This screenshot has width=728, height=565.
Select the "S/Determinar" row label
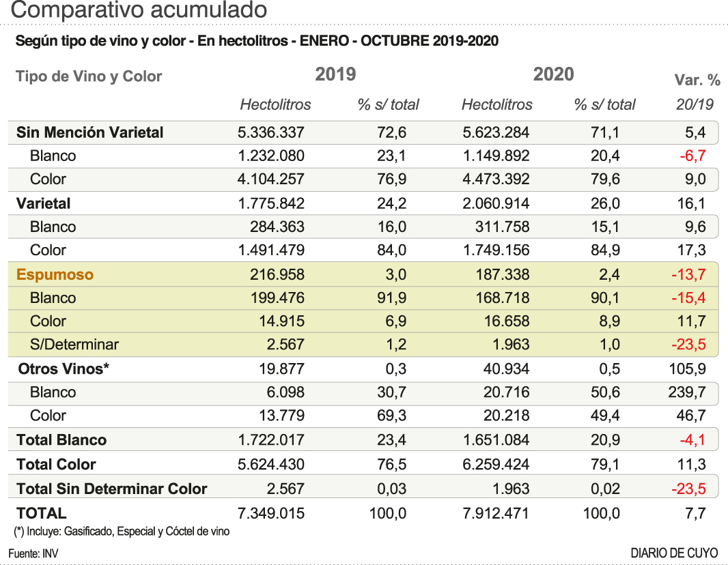click(x=74, y=345)
